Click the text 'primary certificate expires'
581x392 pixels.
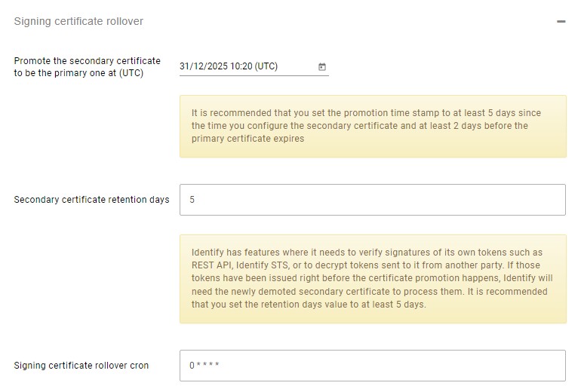point(247,139)
